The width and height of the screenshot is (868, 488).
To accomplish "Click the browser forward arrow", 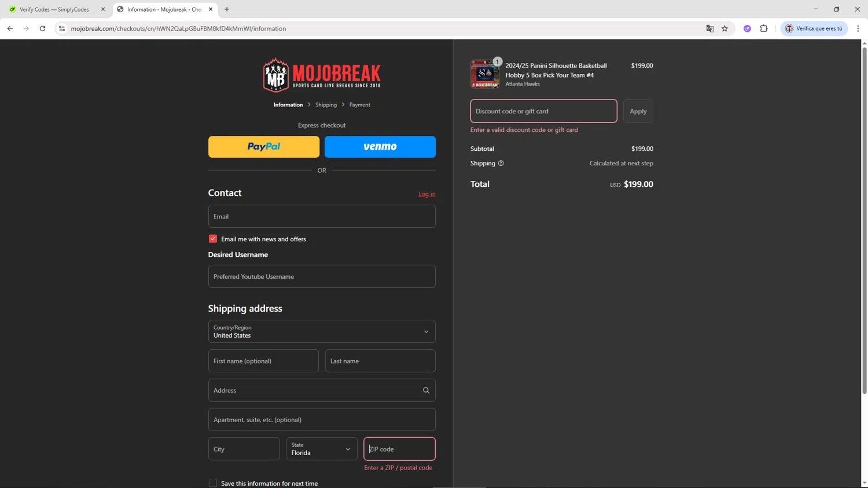I will (x=26, y=28).
